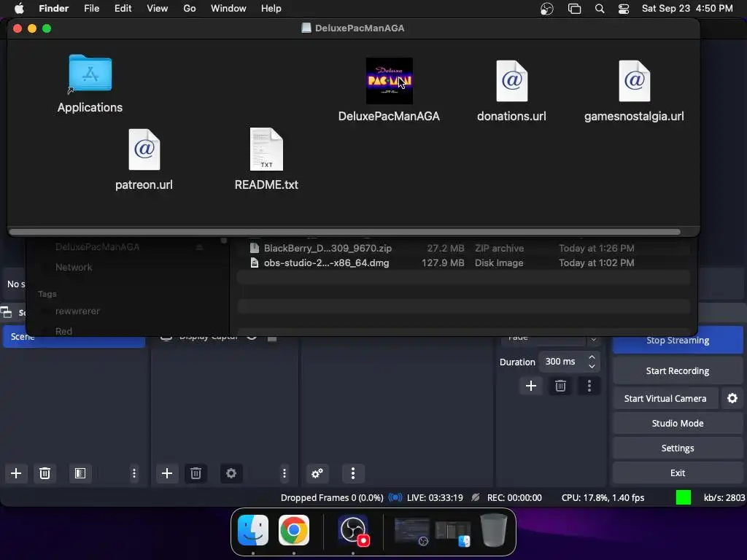Open the Go menu

(189, 9)
